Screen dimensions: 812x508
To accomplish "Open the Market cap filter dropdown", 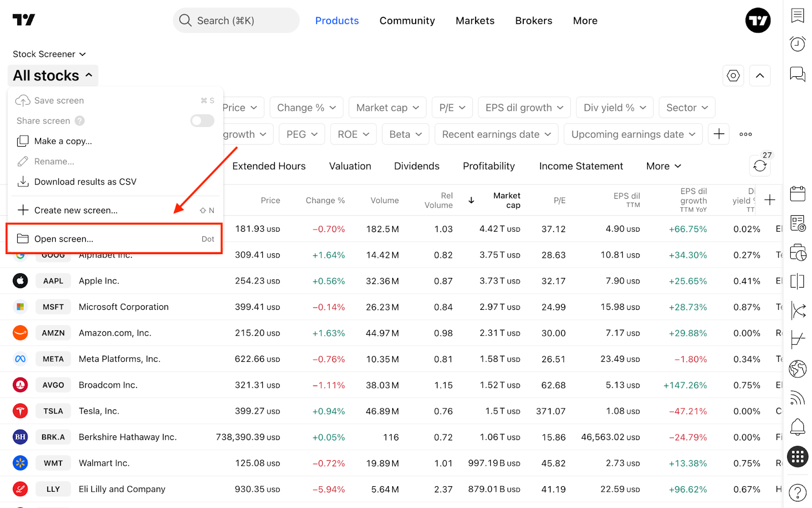I will 388,108.
